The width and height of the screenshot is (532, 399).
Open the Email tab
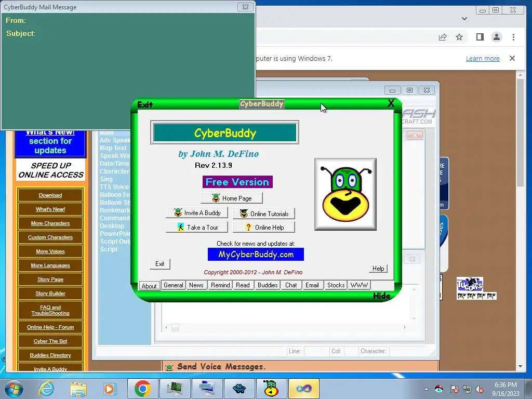tap(312, 285)
